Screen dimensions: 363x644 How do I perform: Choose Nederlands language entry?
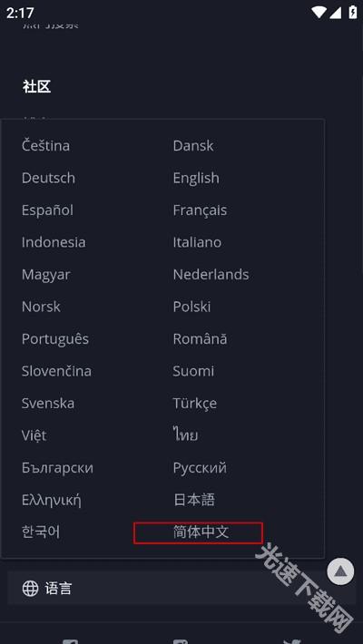pyautogui.click(x=211, y=274)
